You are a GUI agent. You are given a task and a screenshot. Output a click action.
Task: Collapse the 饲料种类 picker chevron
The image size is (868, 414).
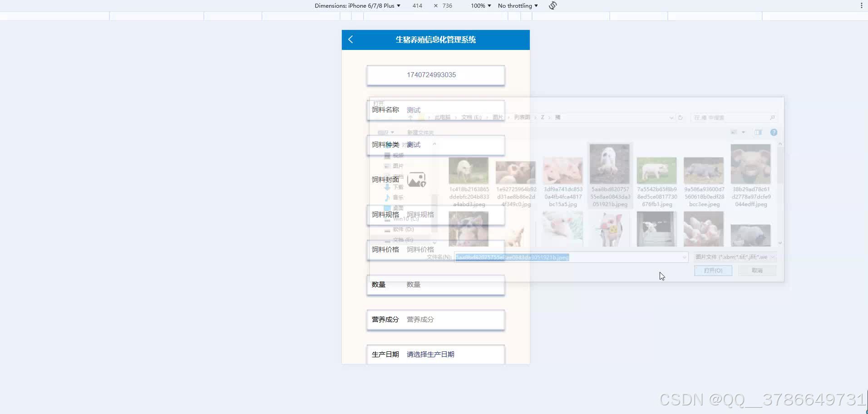coord(434,144)
